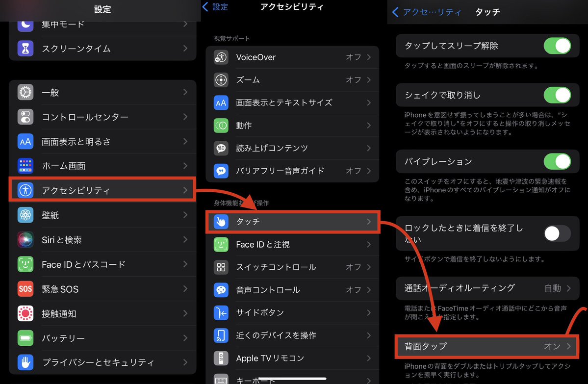Tap the Apple TVリモコン remote icon
This screenshot has width=588, height=384.
[x=221, y=358]
